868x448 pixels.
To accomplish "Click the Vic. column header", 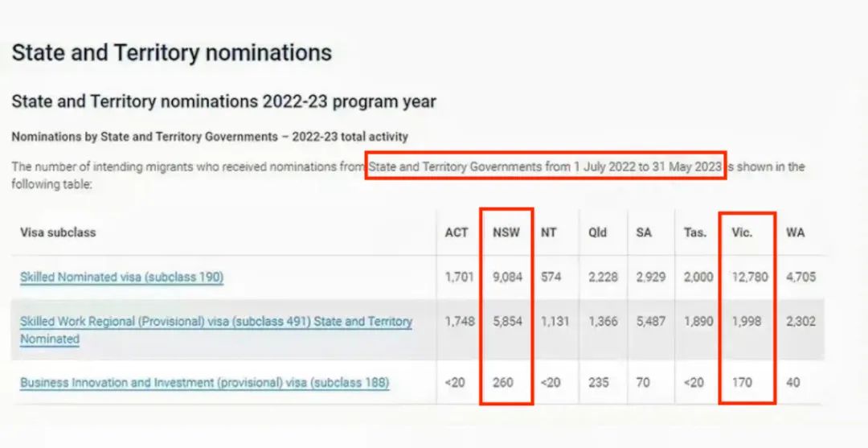I will (x=743, y=232).
